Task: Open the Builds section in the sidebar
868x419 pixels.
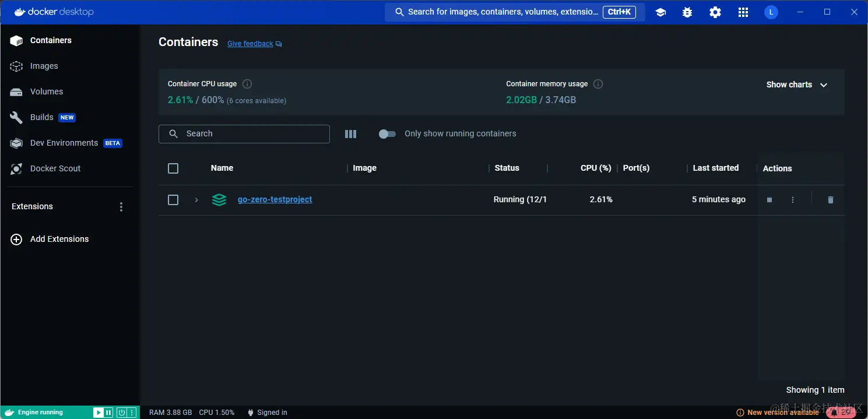Action: point(70,117)
